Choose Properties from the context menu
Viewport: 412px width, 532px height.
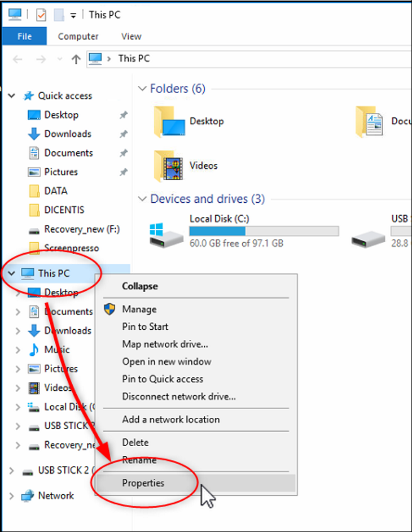coord(143,483)
